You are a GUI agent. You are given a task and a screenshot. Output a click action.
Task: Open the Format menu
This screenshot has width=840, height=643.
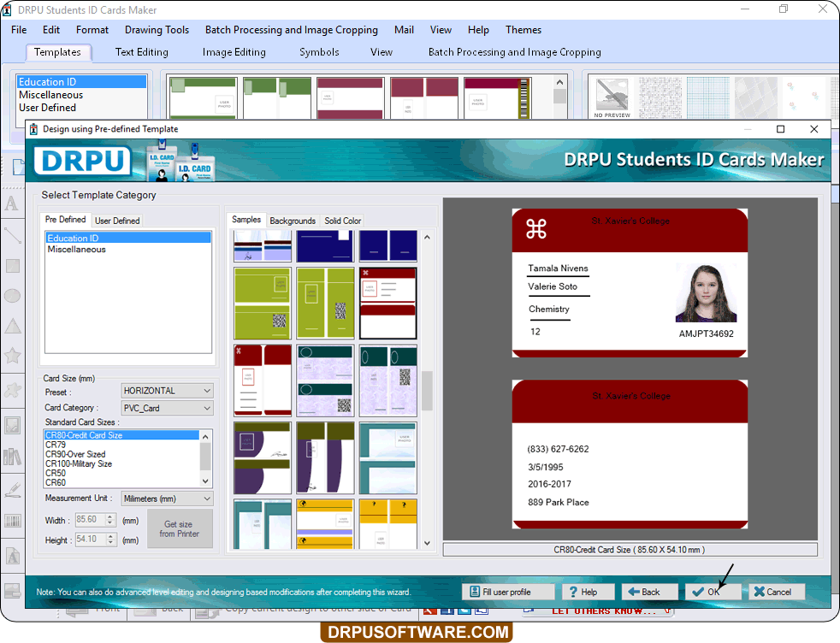pyautogui.click(x=92, y=30)
